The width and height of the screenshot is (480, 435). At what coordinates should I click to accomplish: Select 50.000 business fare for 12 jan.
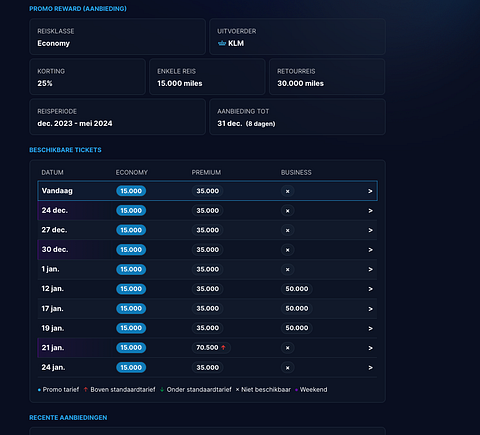(297, 289)
